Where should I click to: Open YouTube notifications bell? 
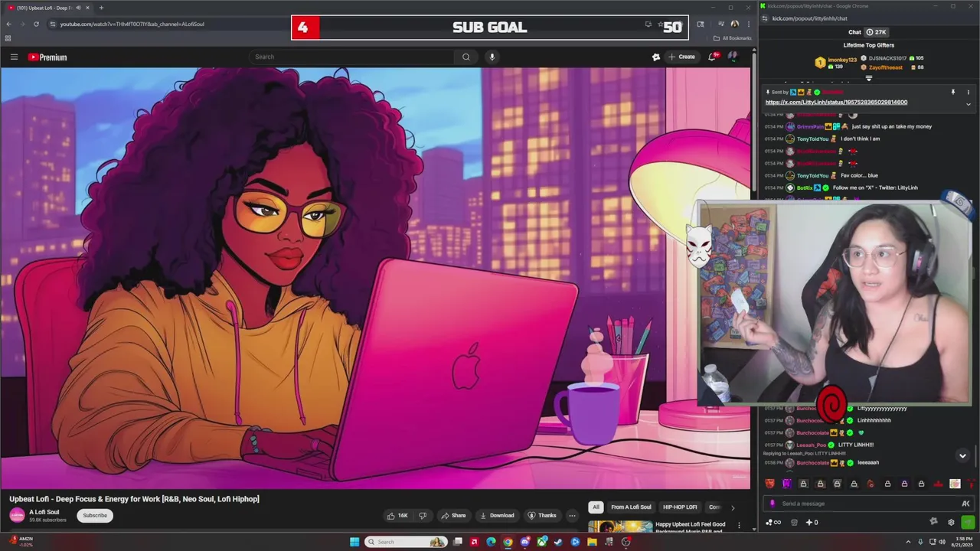point(713,57)
